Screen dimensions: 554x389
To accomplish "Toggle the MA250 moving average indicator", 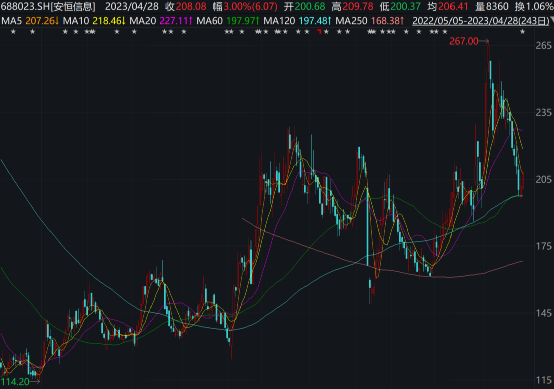I will [351, 21].
